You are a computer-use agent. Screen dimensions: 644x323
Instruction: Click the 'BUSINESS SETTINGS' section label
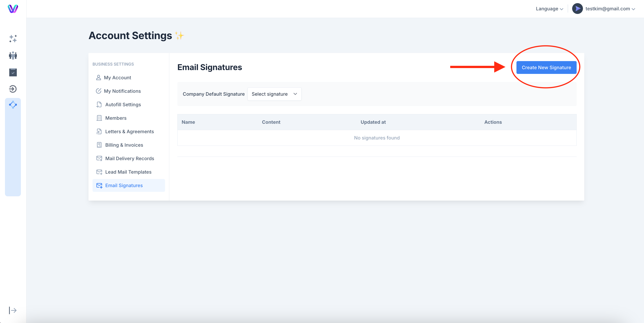(113, 64)
